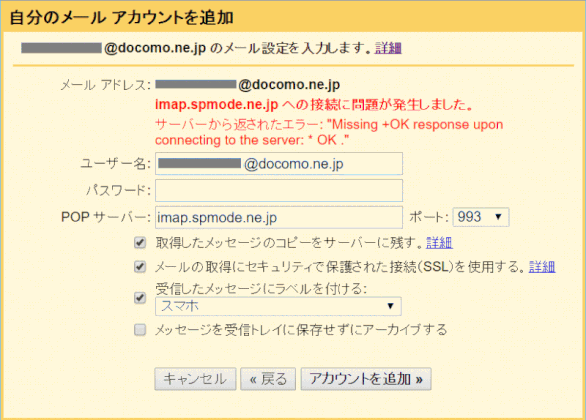Toggle leaving message copies on server checkbox
Screen dimensions: 586x420
140,243
